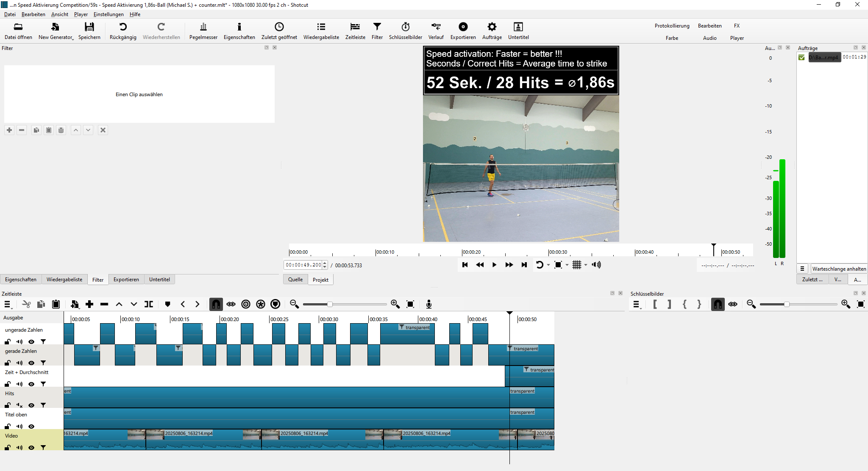
Task: Expand the grid display options dropdown
Action: coord(586,265)
